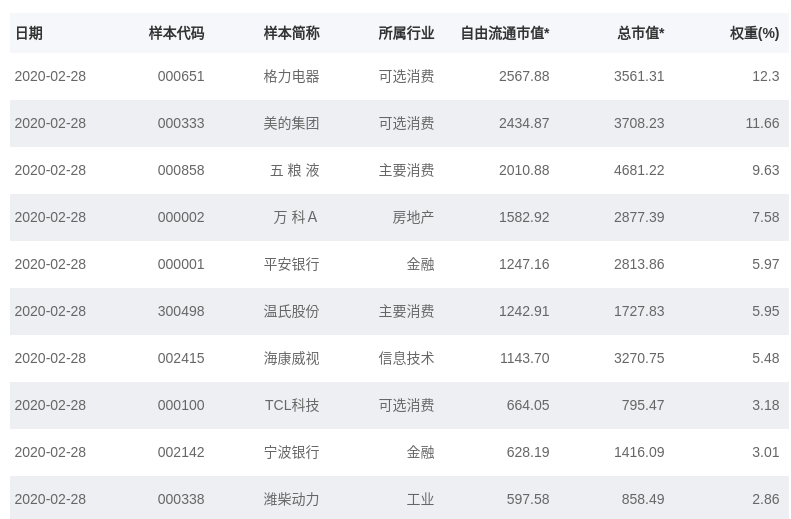Click weight value 5.95
The width and height of the screenshot is (791, 519).
(766, 311)
